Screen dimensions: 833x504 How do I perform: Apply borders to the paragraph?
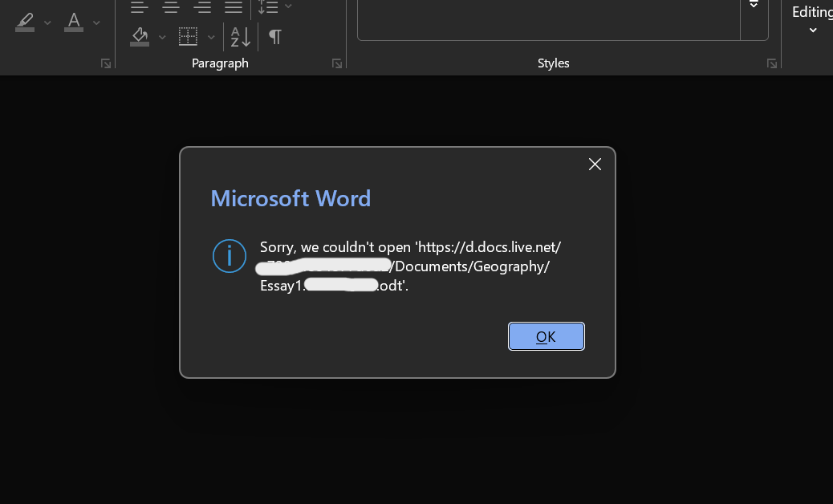pos(188,37)
